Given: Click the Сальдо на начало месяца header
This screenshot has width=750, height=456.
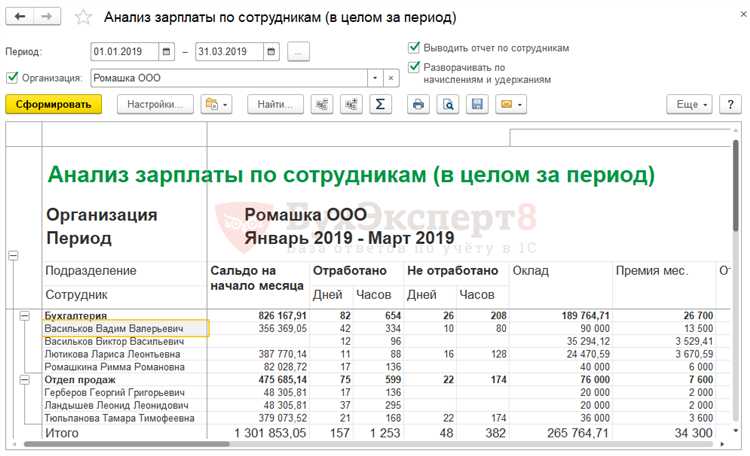Looking at the screenshot, I should (x=257, y=278).
